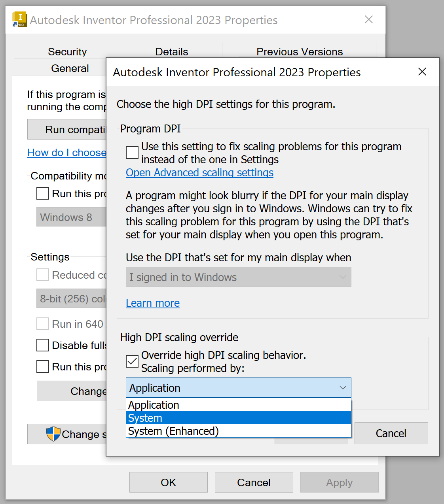Image resolution: width=444 pixels, height=504 pixels.
Task: Enable Use this setting to fix scaling problems
Action: [x=132, y=153]
